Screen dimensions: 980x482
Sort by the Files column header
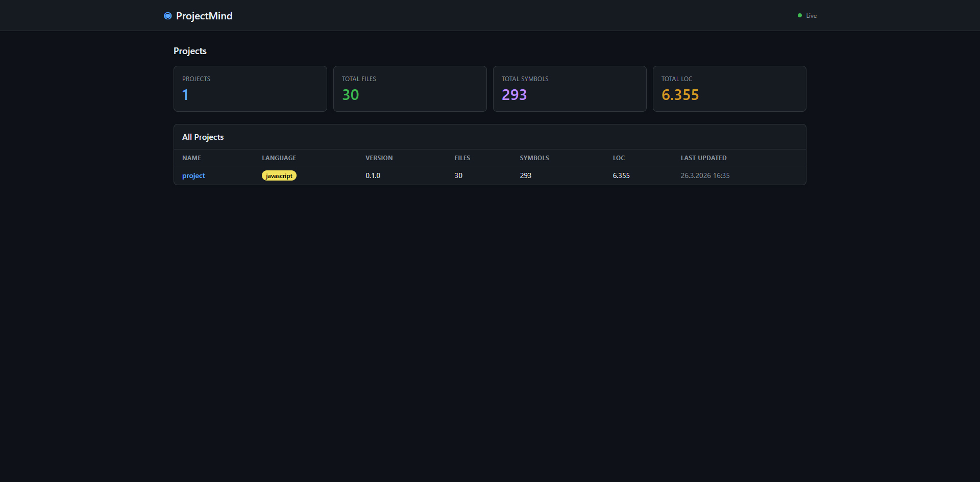[x=462, y=158]
